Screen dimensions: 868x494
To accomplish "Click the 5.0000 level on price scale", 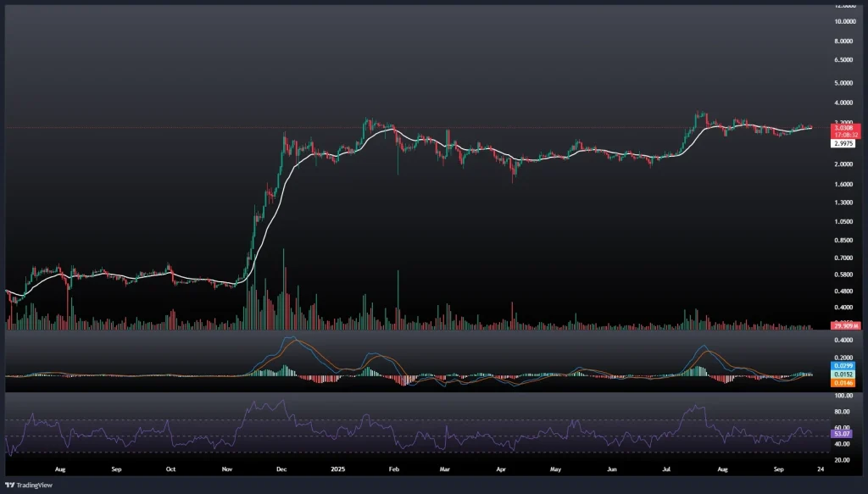I will point(843,83).
